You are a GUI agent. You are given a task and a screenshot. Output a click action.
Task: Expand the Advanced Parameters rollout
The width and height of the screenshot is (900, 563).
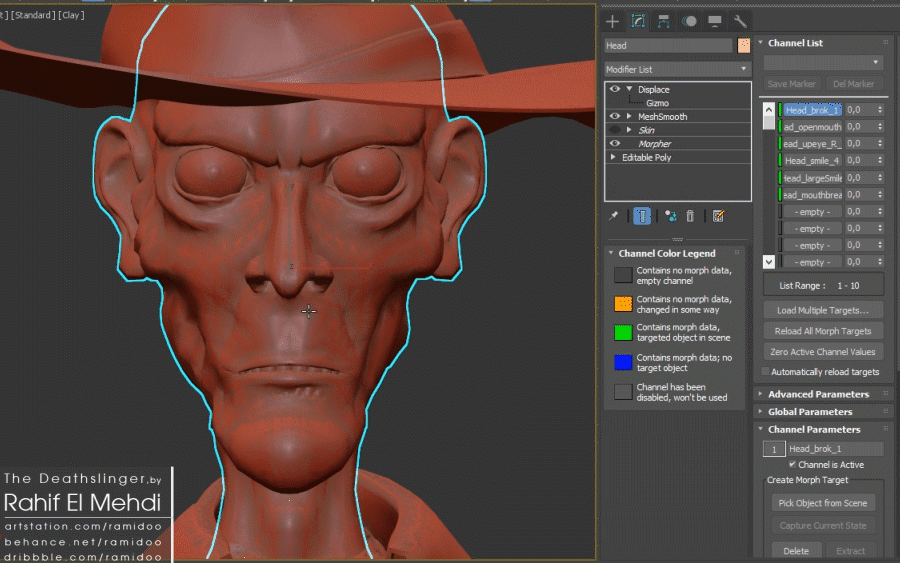point(818,394)
